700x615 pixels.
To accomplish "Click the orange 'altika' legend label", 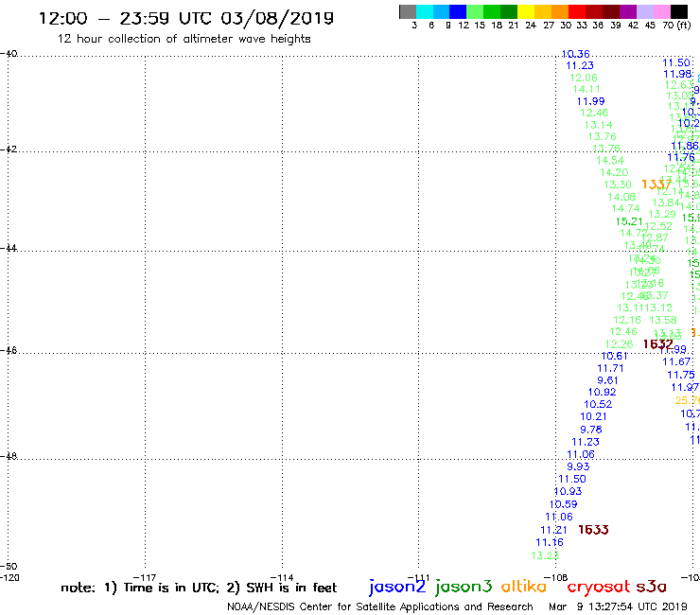I will 524,586.
